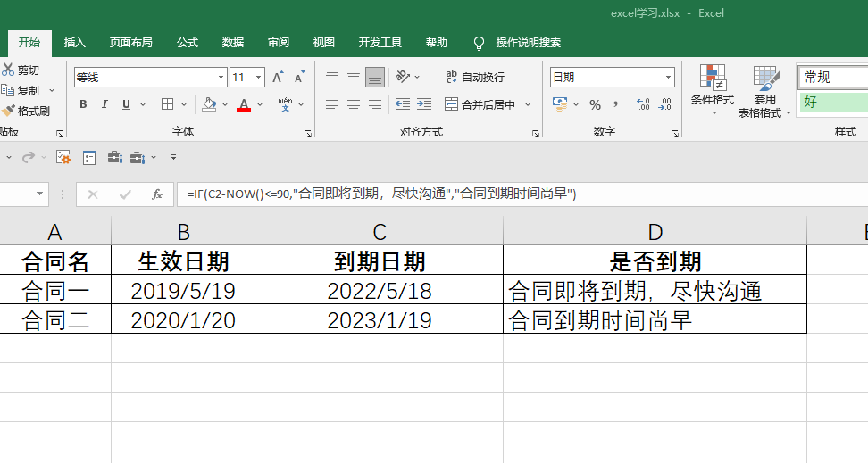Viewport: 868px width, 463px height.
Task: Select the 好 cell style
Action: pos(833,102)
